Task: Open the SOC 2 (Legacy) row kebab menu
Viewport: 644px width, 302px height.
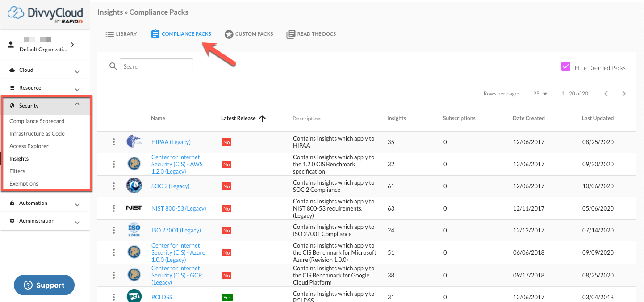Action: coord(114,186)
